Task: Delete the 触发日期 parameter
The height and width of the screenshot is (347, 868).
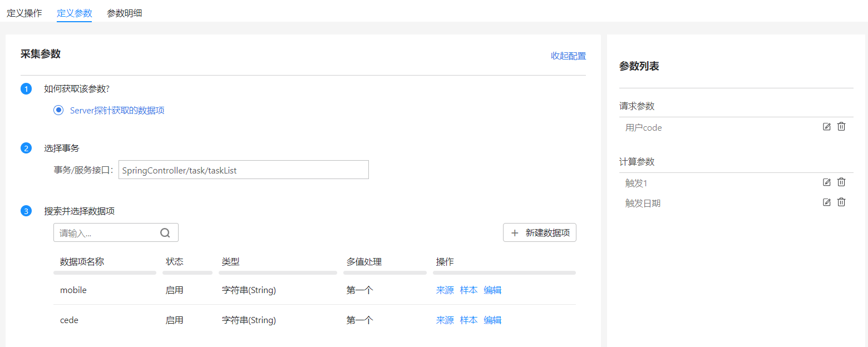Action: tap(841, 202)
